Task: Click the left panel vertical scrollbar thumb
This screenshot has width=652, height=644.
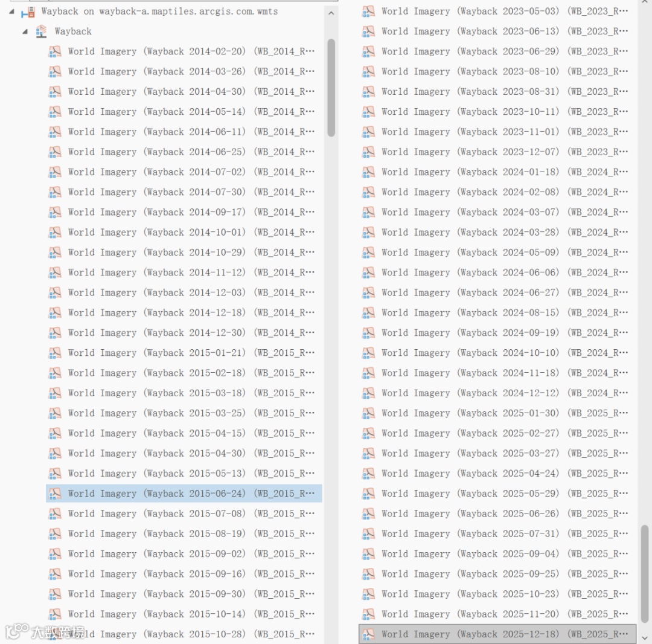Action: tap(331, 88)
